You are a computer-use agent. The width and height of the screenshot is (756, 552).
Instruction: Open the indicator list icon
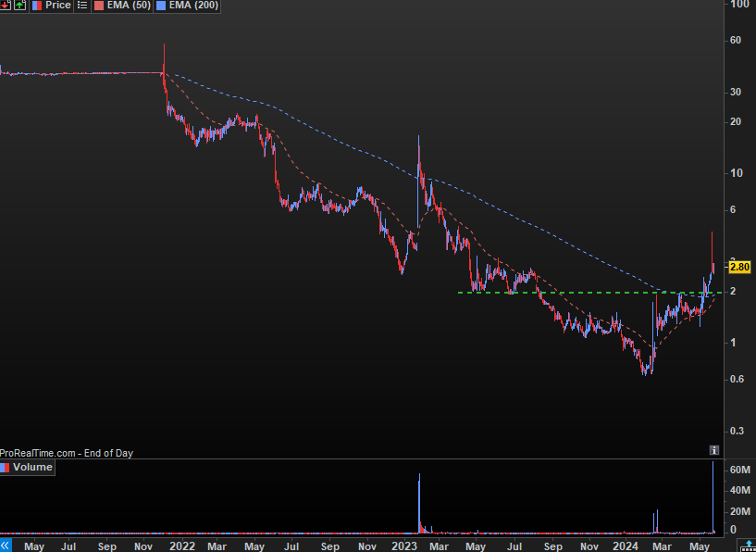(x=82, y=6)
